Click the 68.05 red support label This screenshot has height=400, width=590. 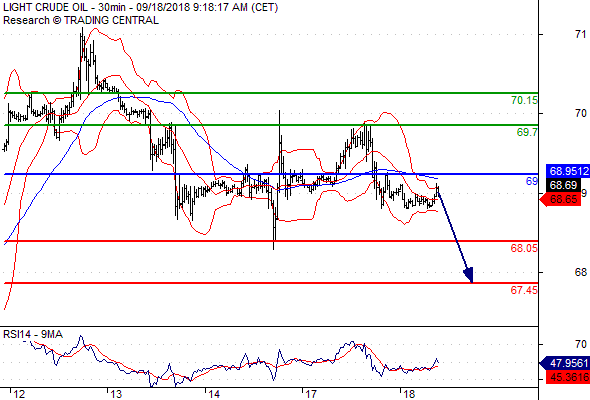[524, 248]
